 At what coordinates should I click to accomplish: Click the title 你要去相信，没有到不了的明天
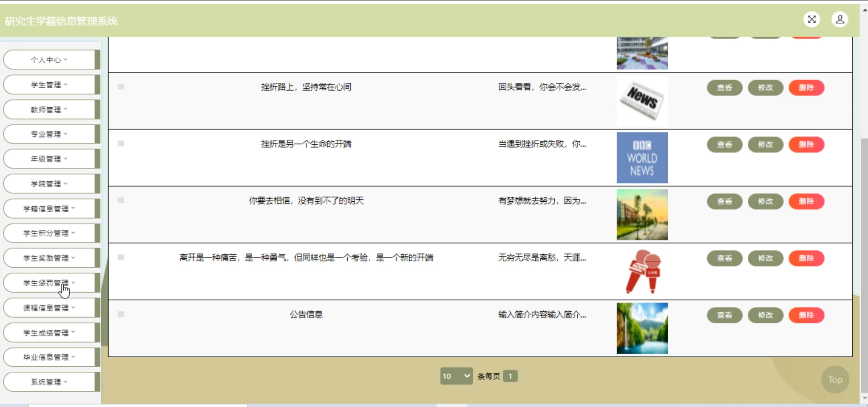point(306,201)
